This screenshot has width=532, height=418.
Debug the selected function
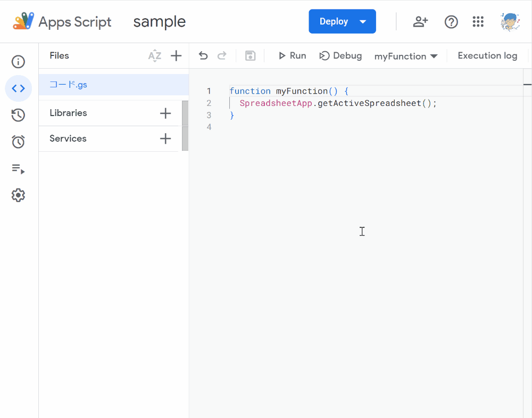(x=340, y=56)
